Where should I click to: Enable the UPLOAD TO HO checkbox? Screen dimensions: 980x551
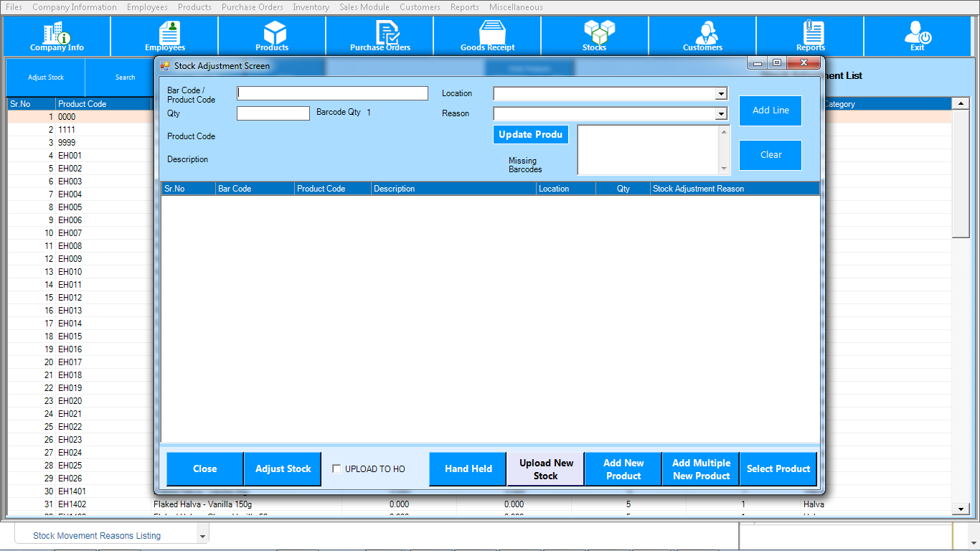coord(336,469)
